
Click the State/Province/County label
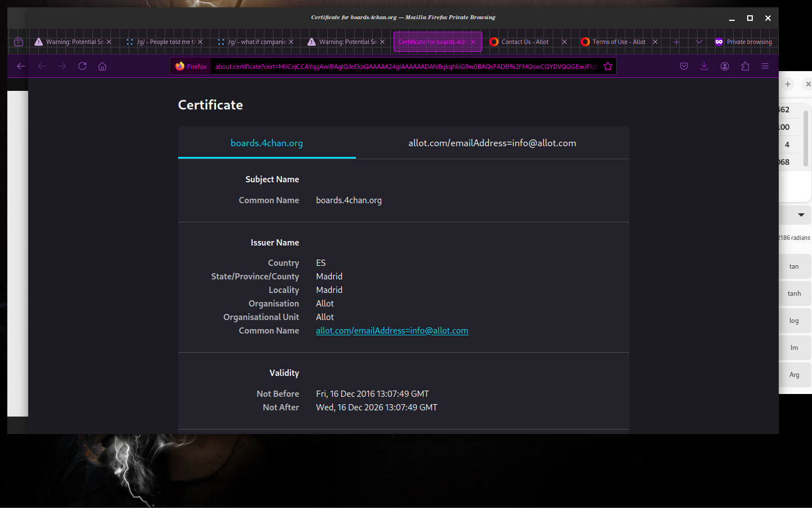255,277
